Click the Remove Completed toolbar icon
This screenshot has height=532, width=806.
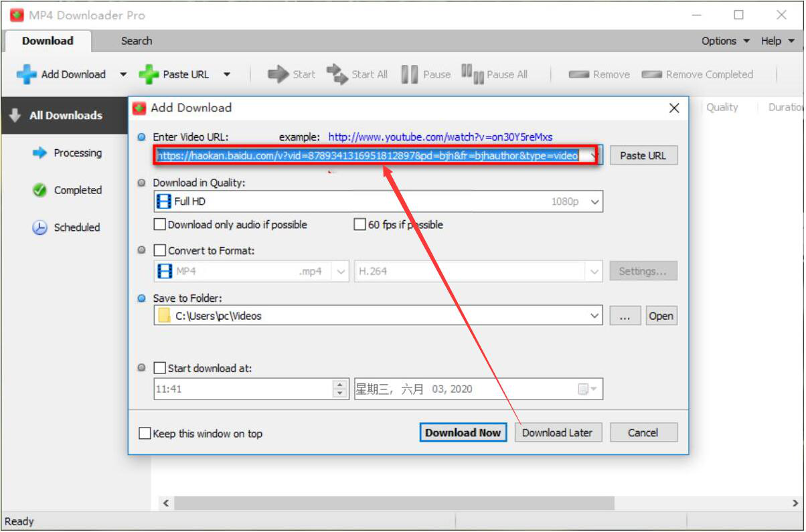[651, 74]
